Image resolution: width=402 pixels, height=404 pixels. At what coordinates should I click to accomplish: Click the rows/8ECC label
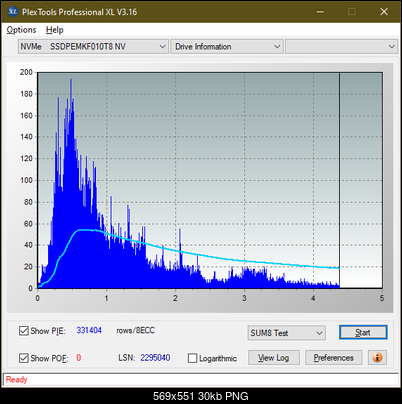(x=136, y=330)
